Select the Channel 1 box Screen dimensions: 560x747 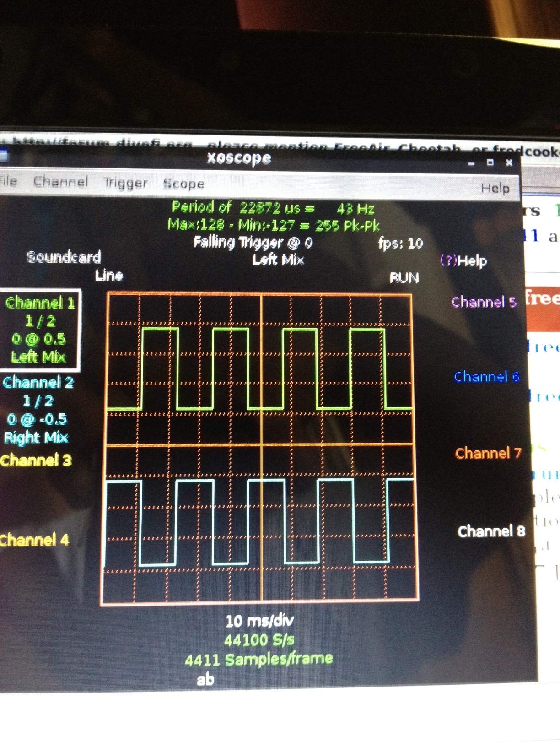(40, 330)
